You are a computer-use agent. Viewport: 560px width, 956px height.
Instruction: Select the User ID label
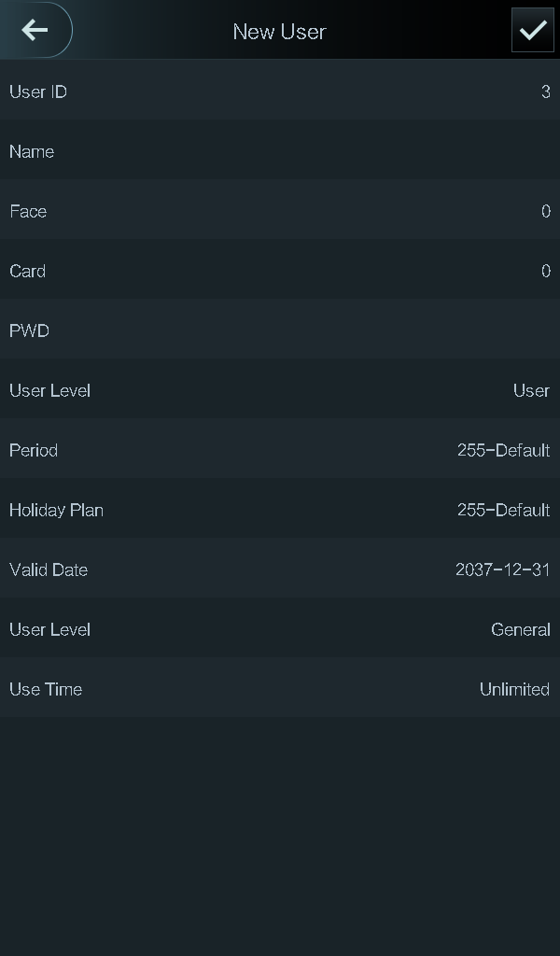point(38,91)
